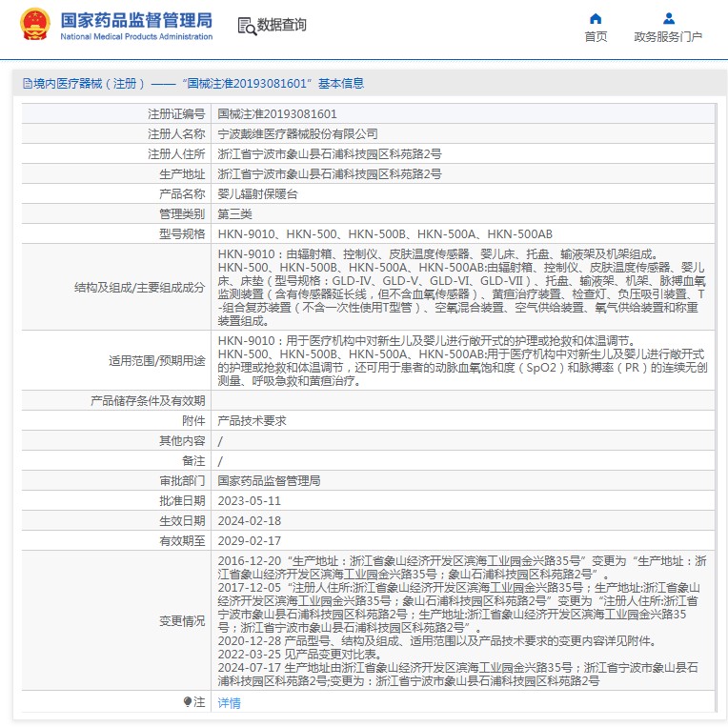728x727 pixels.
Task: Click the 政务服务门户 person icon
Action: 669,18
